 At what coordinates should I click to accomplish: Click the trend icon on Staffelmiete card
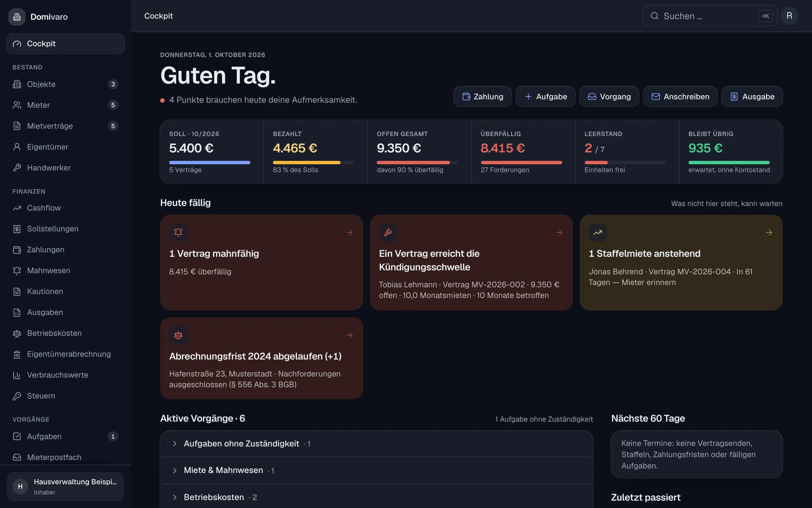coord(597,232)
